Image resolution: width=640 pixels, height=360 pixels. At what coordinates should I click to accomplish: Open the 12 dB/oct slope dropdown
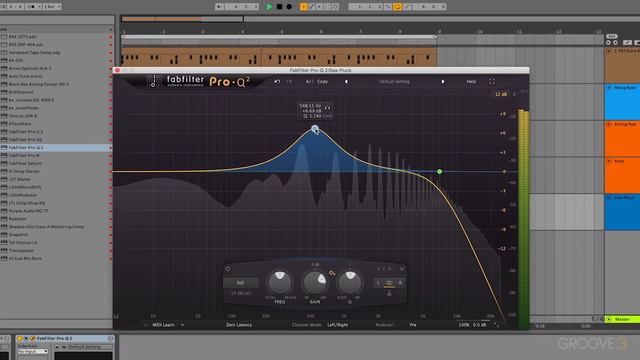click(240, 293)
